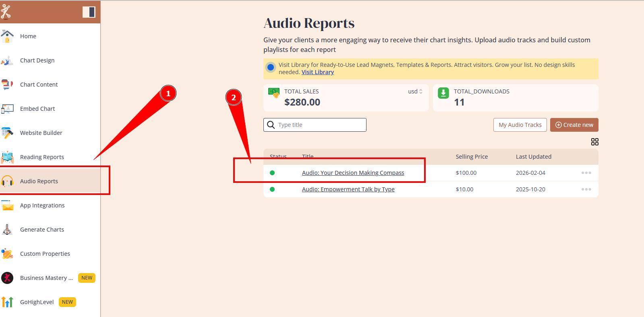The width and height of the screenshot is (644, 317).
Task: Click the Custom Properties planet icon
Action: [x=7, y=254]
